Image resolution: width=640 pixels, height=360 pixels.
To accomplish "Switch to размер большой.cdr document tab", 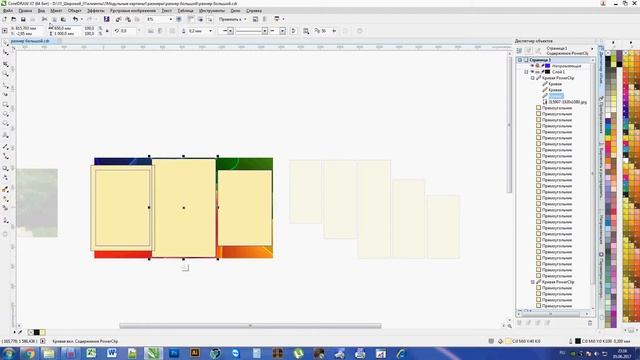I will pyautogui.click(x=30, y=41).
